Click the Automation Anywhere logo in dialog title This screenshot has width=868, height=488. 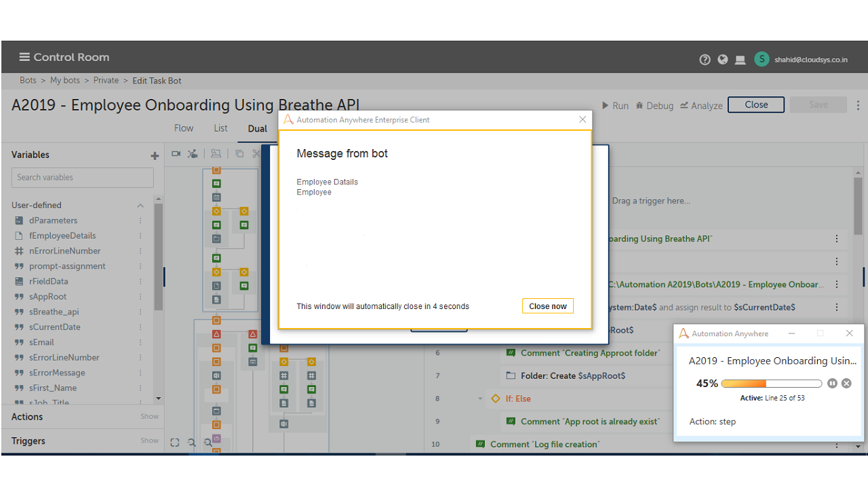point(288,120)
